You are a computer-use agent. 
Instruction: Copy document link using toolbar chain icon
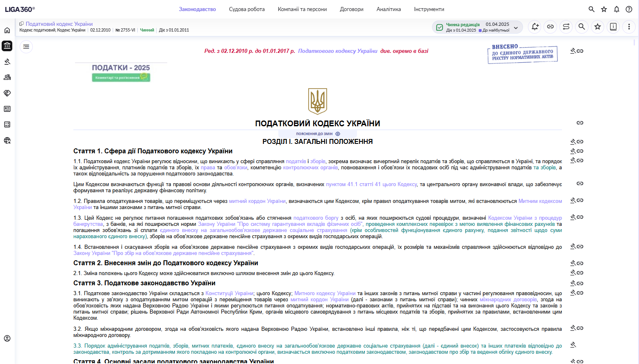coord(550,27)
